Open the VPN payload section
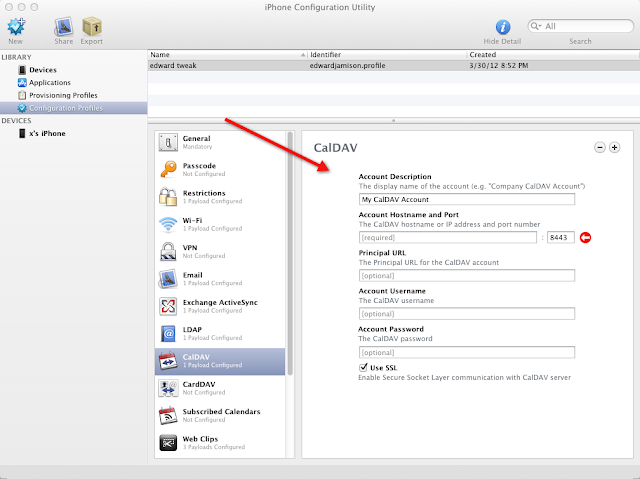The image size is (640, 479). click(x=220, y=252)
